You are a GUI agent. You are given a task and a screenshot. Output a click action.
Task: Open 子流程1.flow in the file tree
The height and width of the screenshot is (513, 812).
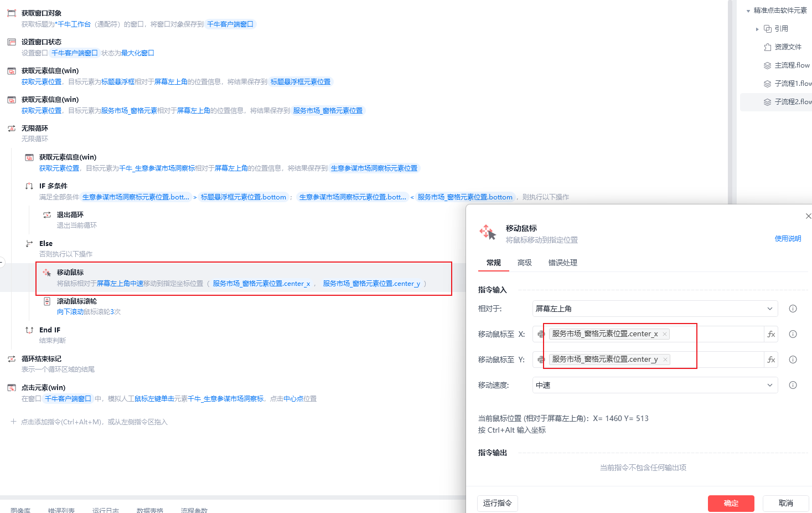tap(793, 84)
